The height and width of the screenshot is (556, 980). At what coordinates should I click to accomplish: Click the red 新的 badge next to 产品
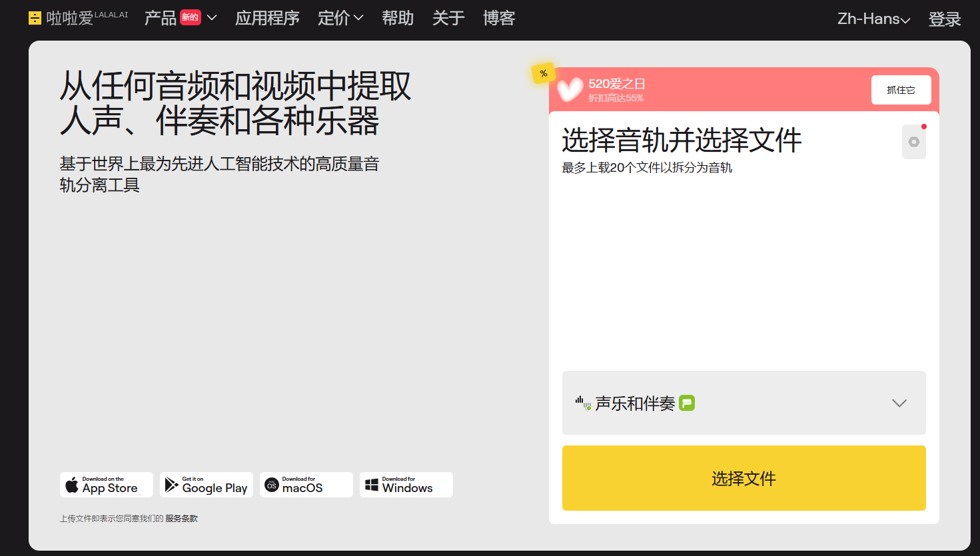tap(191, 17)
